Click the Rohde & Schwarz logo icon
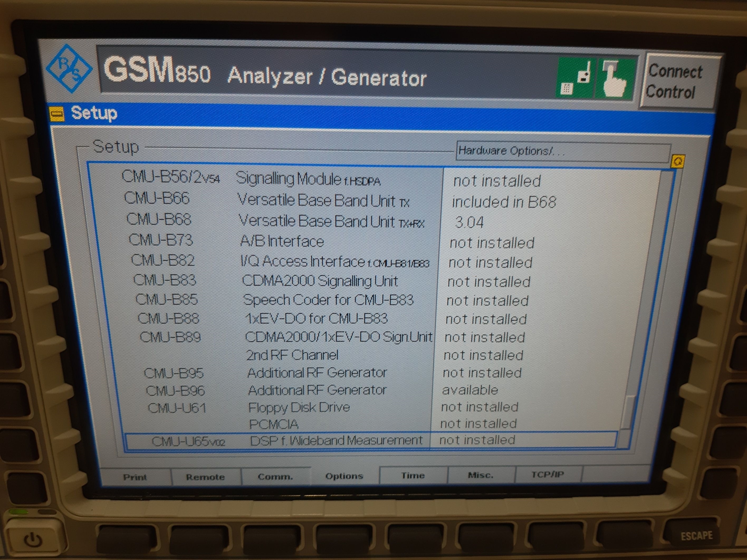 (x=69, y=69)
